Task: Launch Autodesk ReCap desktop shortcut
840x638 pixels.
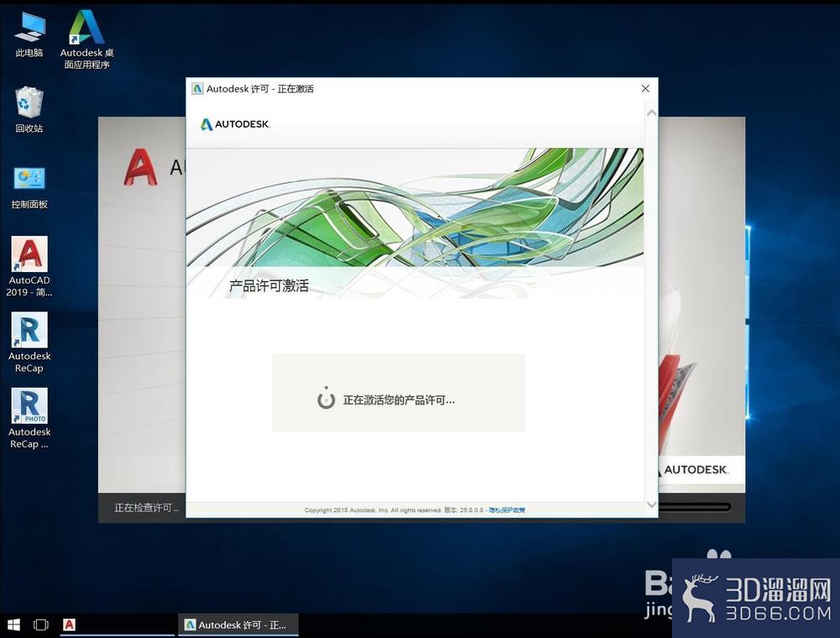Action: [29, 342]
